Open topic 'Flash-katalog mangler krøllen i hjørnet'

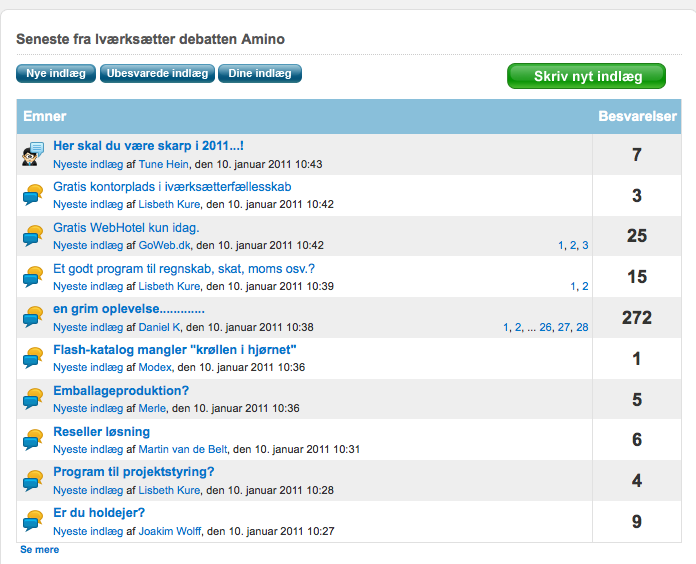coord(174,350)
